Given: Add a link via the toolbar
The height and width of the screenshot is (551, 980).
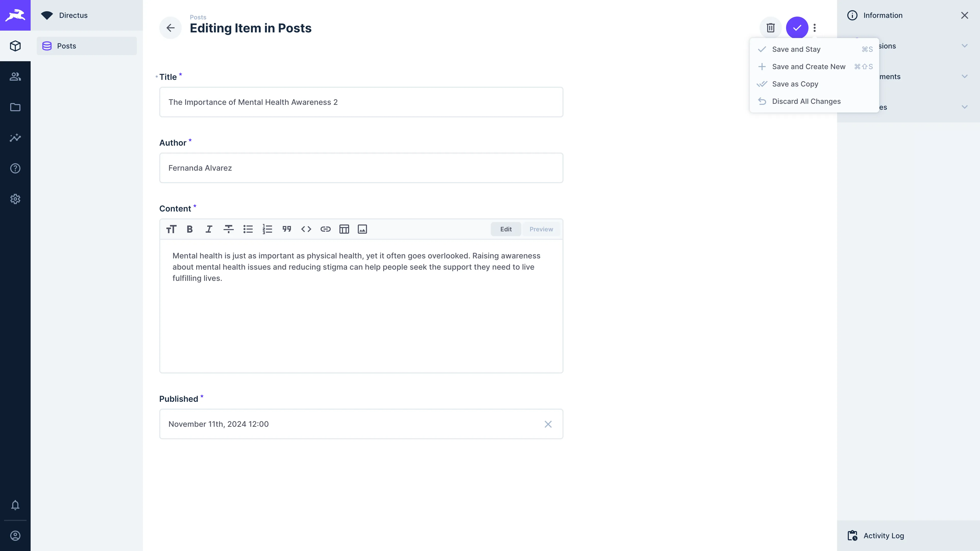Looking at the screenshot, I should pos(325,229).
